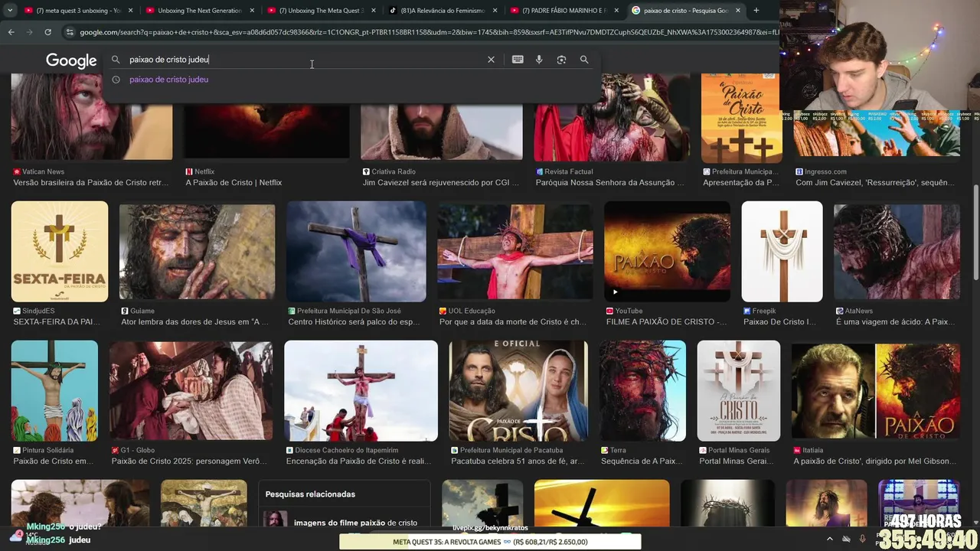980x551 pixels.
Task: Reload the page with the refresh icon
Action: 47,32
